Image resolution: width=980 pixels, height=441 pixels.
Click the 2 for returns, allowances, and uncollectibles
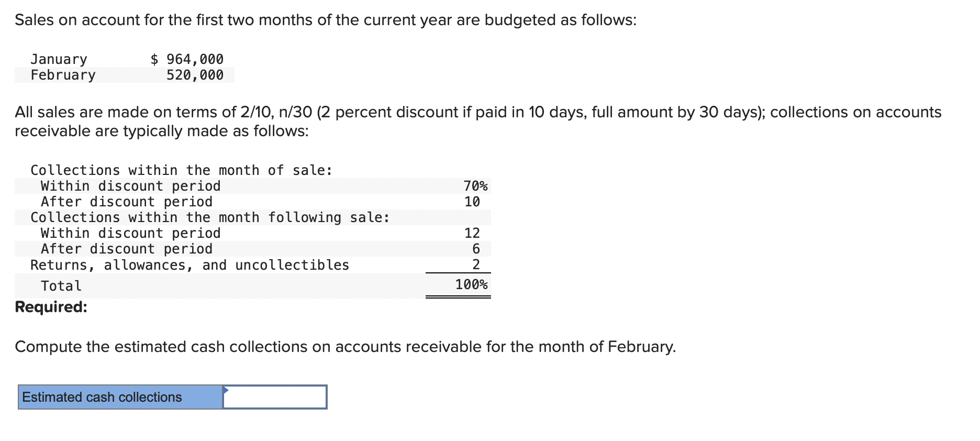[474, 264]
